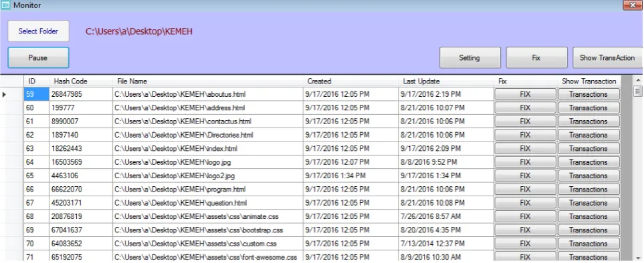The image size is (644, 263).
Task: Select the Last Update cell 7/13/2014 12:37 PM
Action: tap(446, 244)
